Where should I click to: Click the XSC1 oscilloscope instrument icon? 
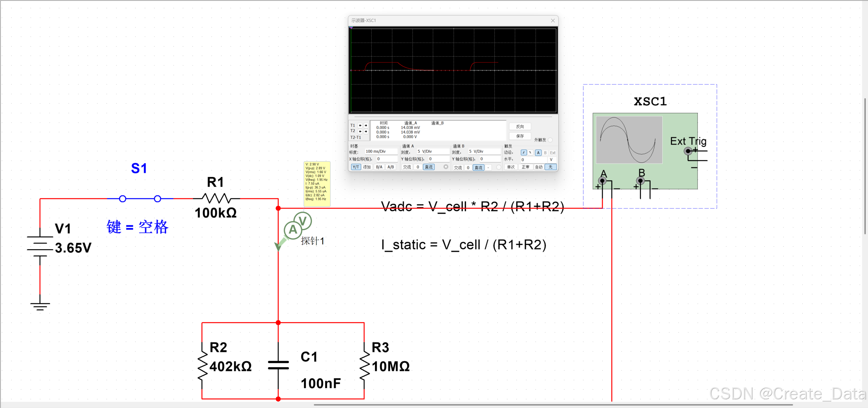click(x=645, y=151)
